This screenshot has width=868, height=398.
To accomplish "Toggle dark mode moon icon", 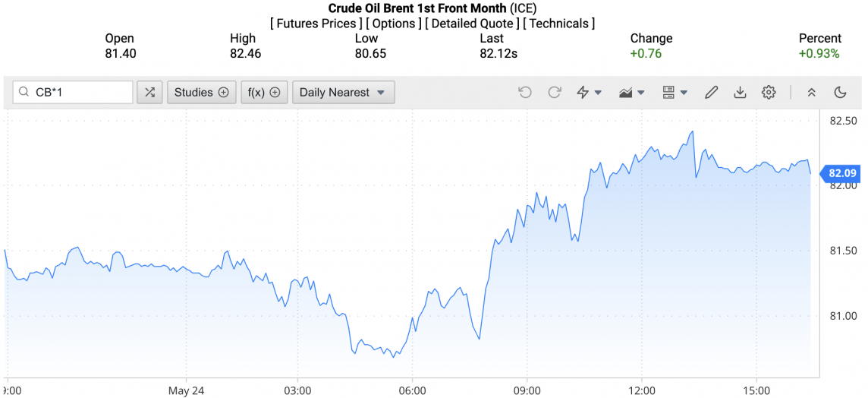I will click(x=840, y=93).
